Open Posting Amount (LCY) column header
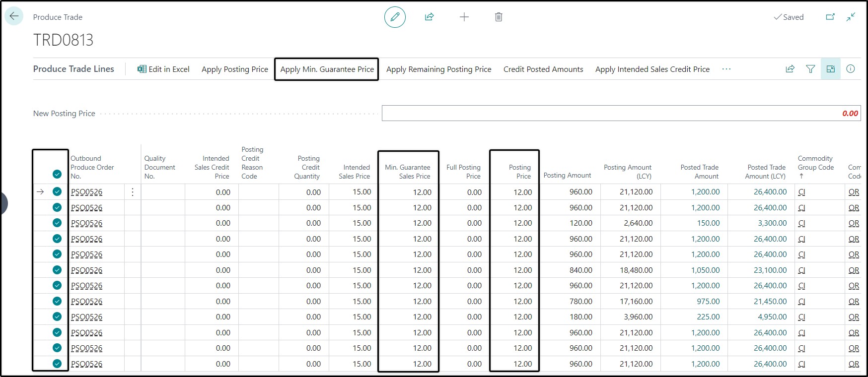 tap(628, 172)
